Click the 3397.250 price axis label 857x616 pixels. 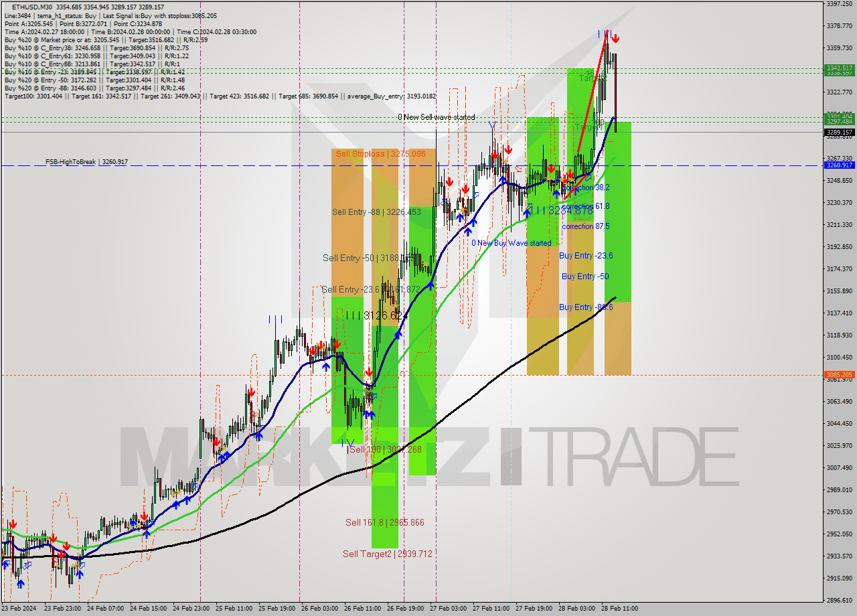[x=840, y=4]
